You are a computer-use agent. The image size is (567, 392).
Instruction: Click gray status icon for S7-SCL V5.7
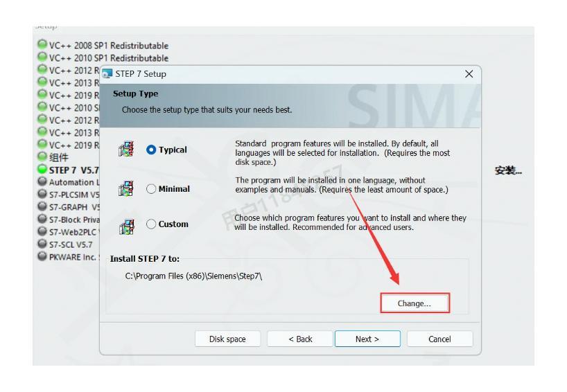point(42,244)
